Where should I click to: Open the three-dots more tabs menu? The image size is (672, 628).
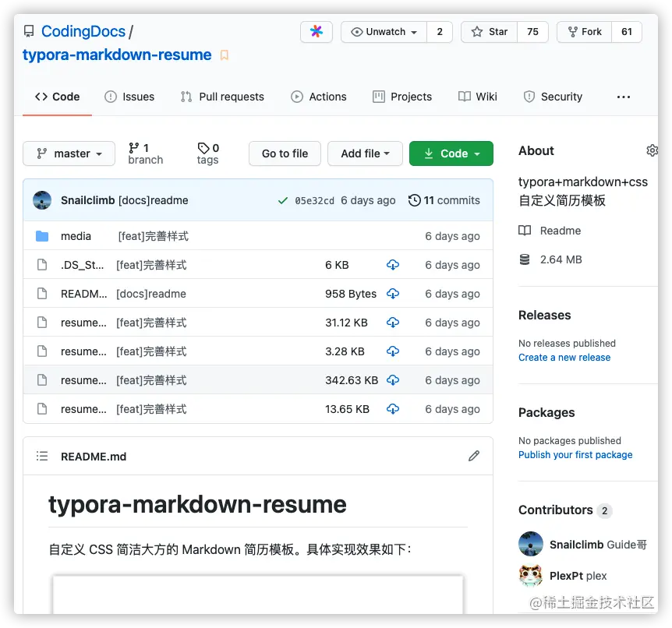[623, 97]
